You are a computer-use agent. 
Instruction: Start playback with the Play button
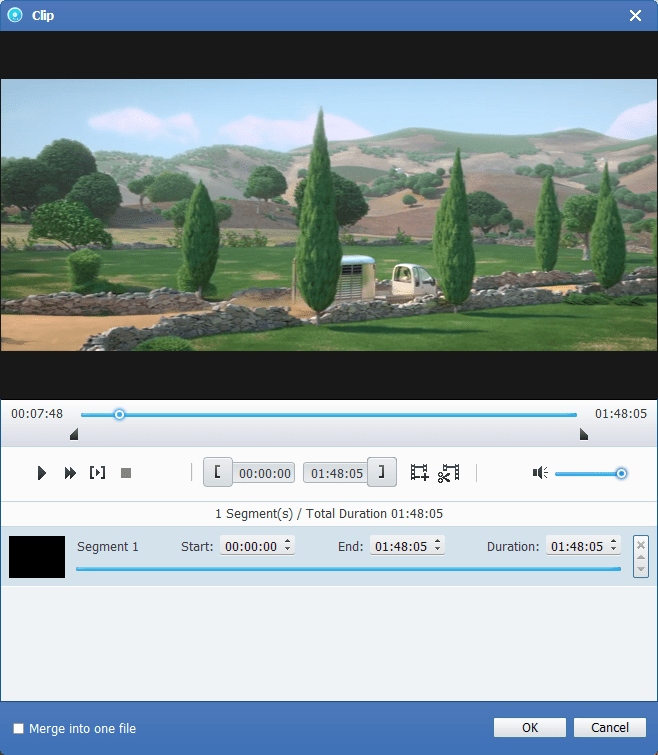click(x=42, y=473)
